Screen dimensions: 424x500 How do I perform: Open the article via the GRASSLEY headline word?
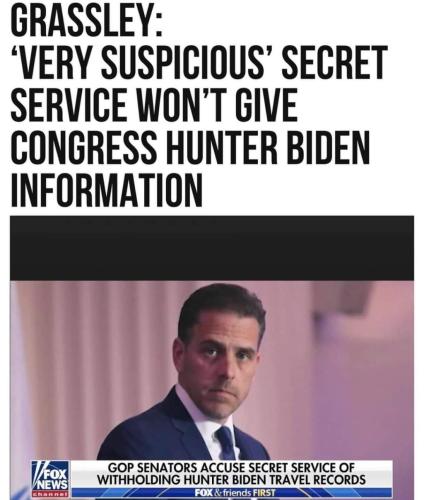[x=87, y=20]
